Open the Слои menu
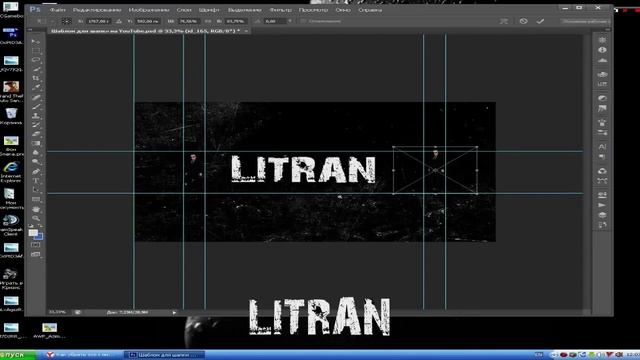 (x=184, y=9)
